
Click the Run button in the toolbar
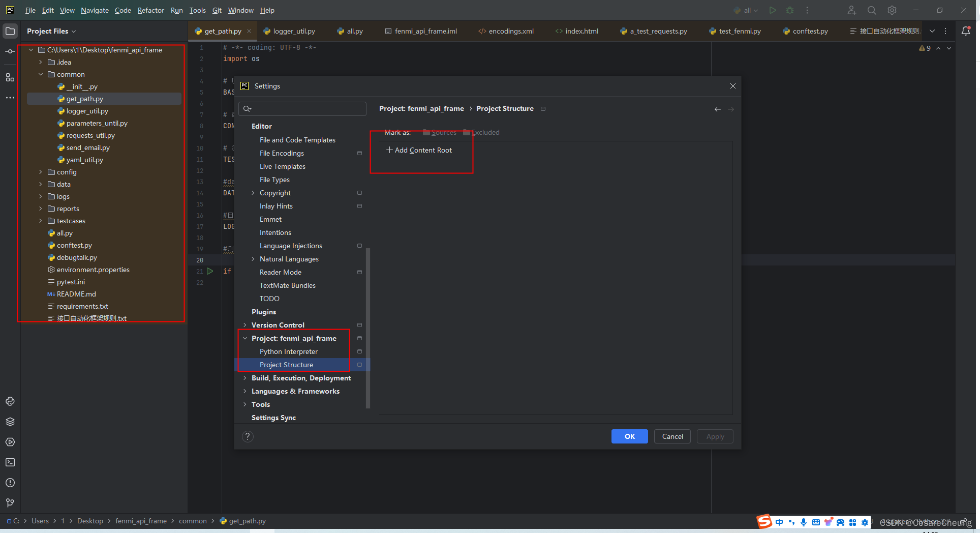(x=773, y=10)
